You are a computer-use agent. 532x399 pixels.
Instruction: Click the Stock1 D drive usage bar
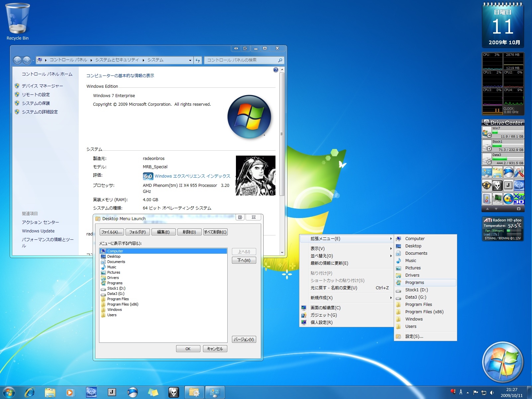point(508,146)
